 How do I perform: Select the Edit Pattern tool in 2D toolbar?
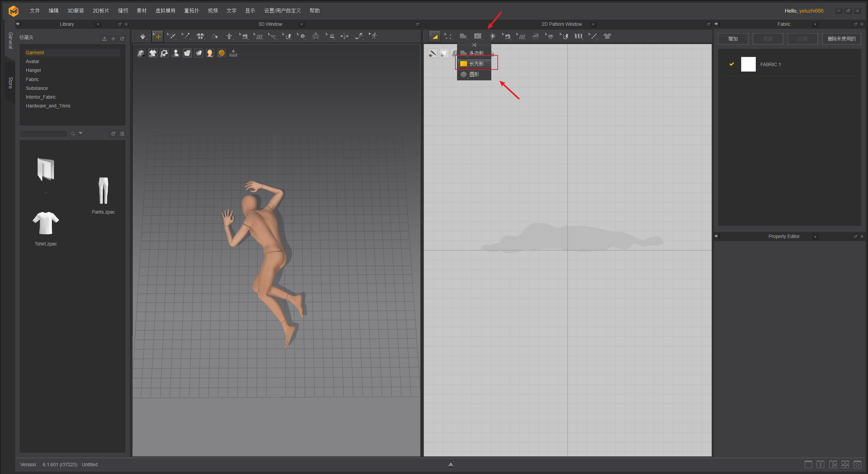[x=449, y=36]
